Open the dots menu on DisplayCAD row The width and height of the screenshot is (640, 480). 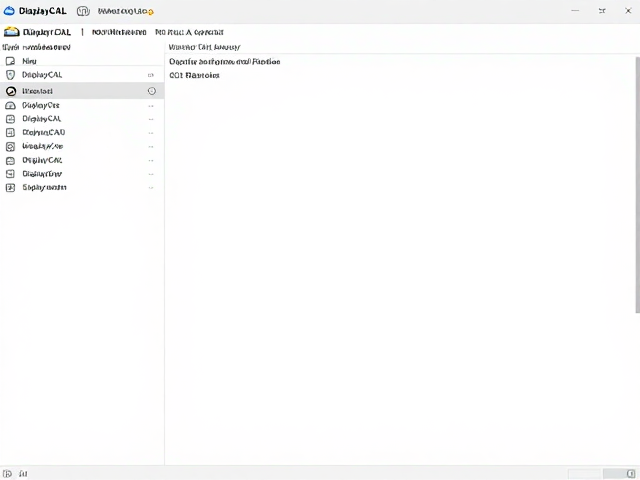151,133
